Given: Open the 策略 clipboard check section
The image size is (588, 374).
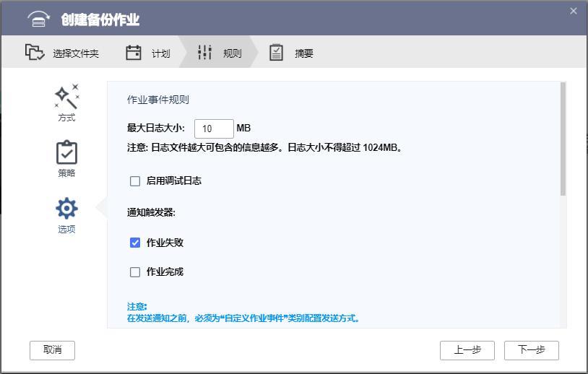Looking at the screenshot, I should 66,152.
